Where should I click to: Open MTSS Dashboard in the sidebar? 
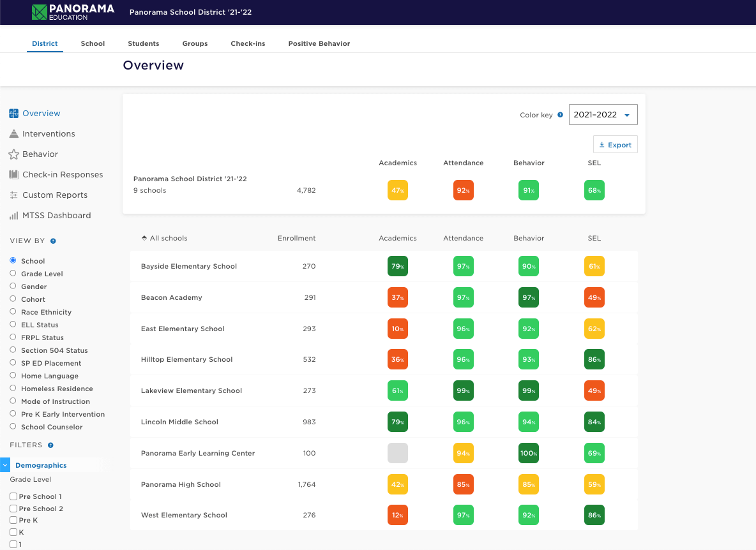(x=56, y=215)
